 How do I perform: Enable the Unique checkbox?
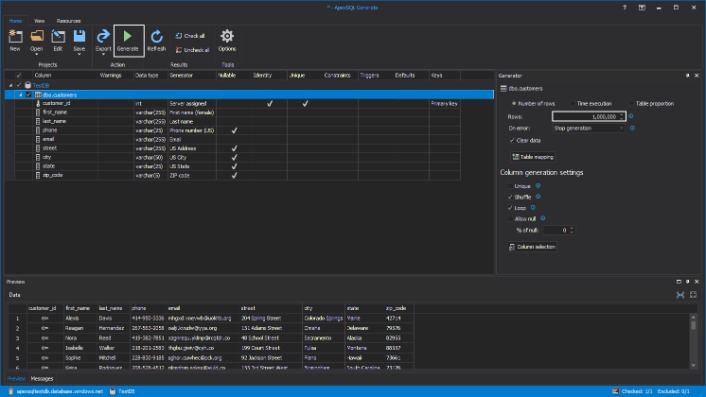tap(510, 186)
